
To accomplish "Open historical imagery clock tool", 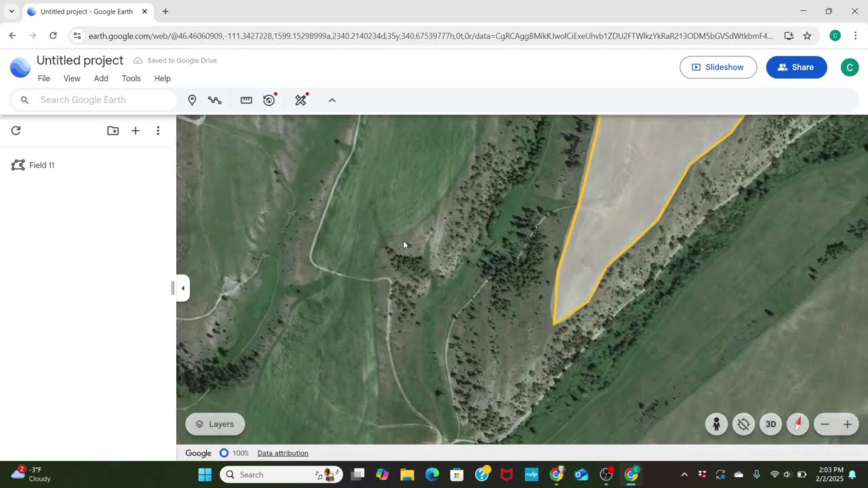I will pyautogui.click(x=270, y=100).
